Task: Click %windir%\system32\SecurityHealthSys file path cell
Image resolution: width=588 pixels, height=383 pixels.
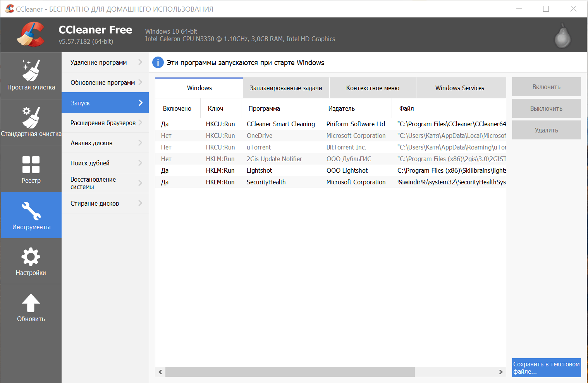Action: click(451, 182)
